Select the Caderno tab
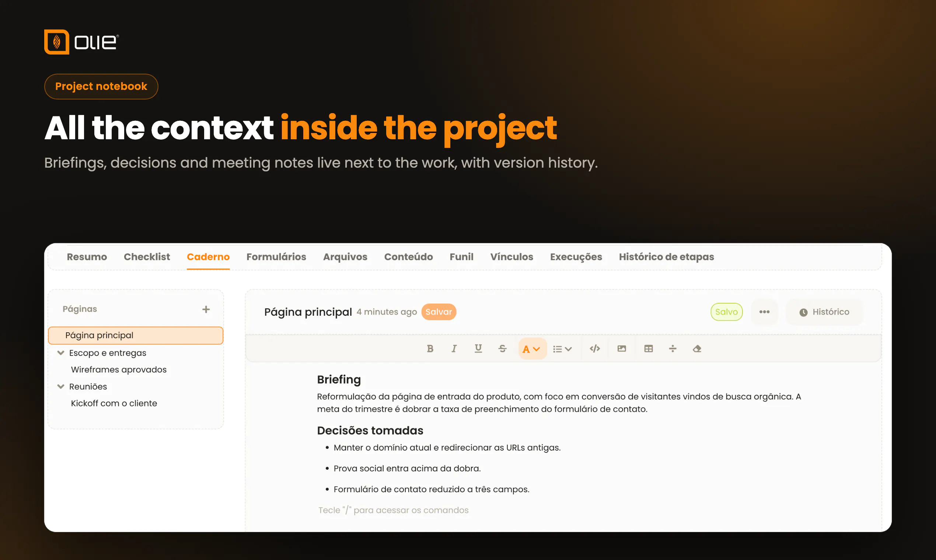936x560 pixels. click(208, 257)
